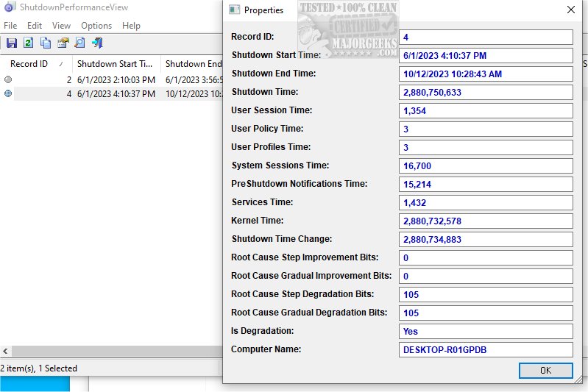Confirm the Properties dialog with OK
This screenshot has height=392, width=588.
click(x=545, y=370)
